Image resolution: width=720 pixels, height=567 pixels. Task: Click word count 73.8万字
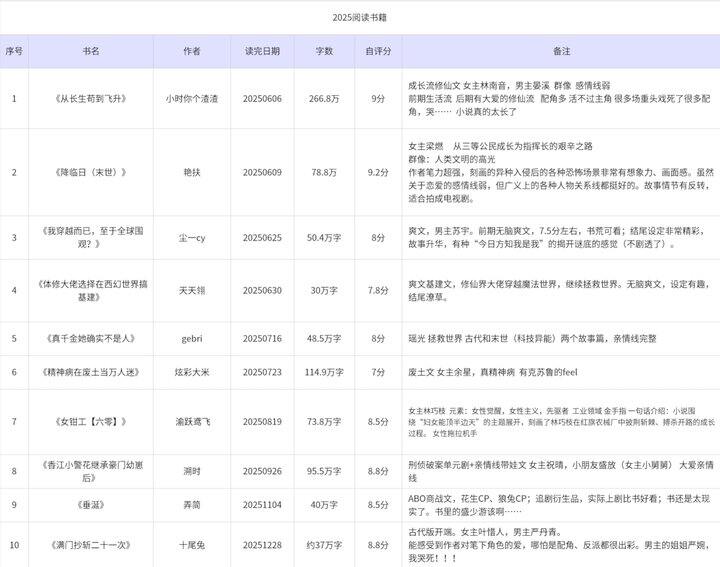324,422
